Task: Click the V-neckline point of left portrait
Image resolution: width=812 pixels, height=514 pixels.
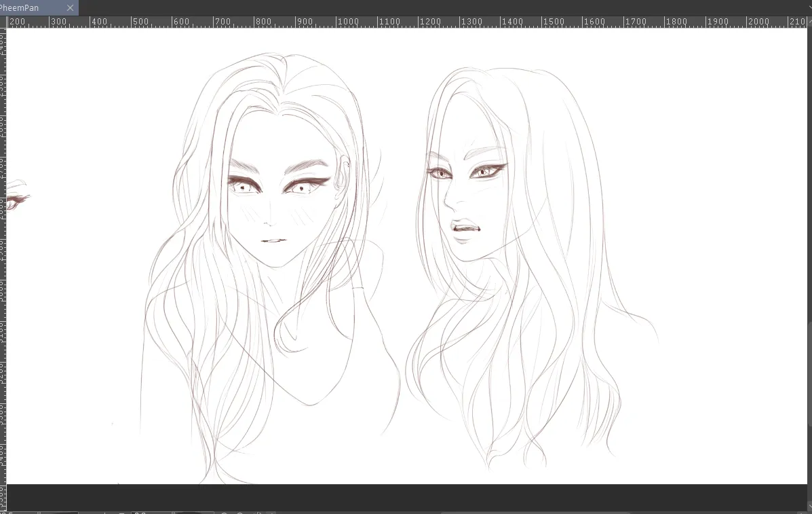Action: click(x=310, y=405)
